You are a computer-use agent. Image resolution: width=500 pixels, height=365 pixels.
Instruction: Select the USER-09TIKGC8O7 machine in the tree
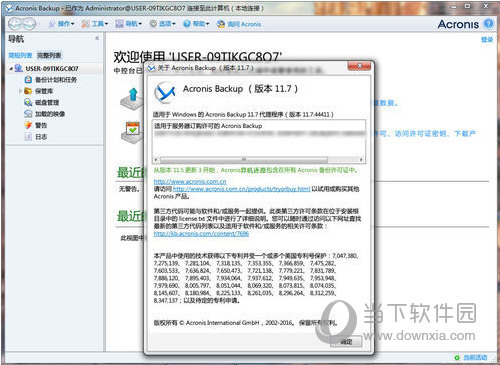(52, 69)
